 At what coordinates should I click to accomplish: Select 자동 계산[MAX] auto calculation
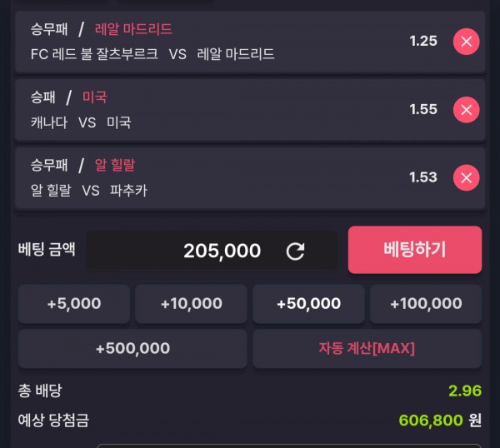pos(367,349)
